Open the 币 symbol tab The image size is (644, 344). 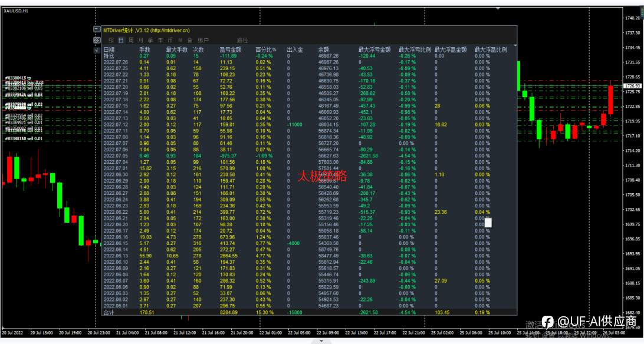(170, 40)
